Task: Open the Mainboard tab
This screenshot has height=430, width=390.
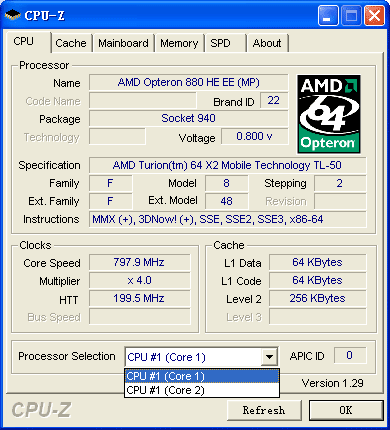Action: click(123, 43)
